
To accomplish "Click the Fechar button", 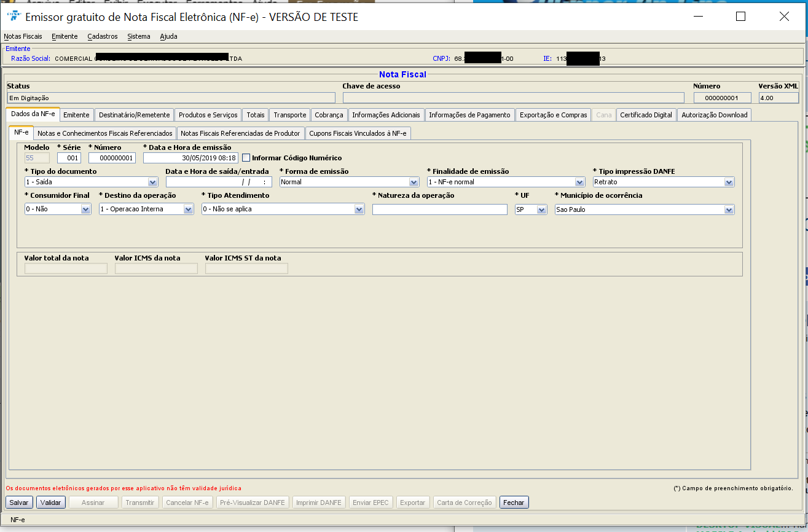I will pyautogui.click(x=514, y=503).
